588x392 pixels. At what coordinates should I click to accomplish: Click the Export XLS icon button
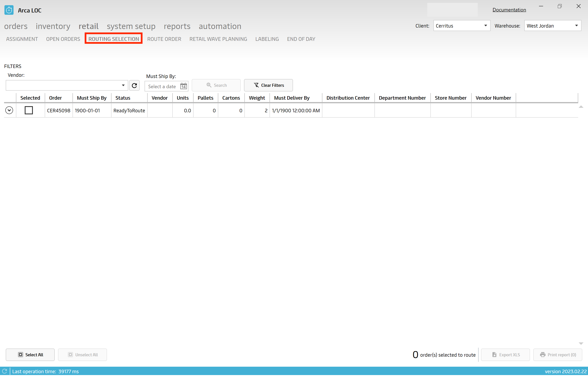click(505, 354)
